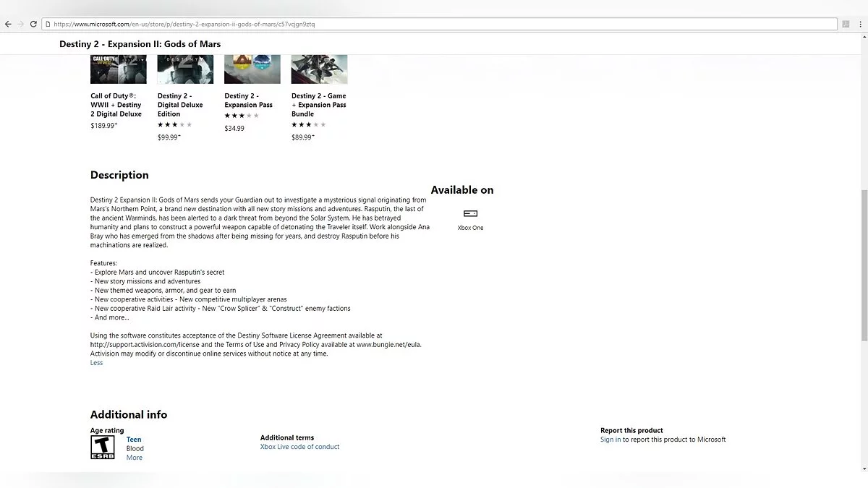Screen dimensions: 868x488
Task: Open the browser menu at the toolbar's right end
Action: [860, 24]
